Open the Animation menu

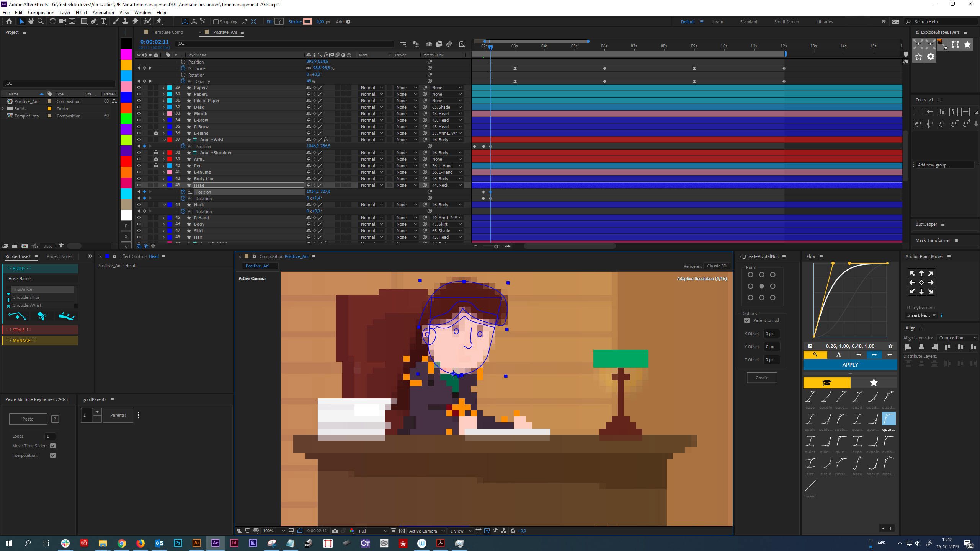point(103,12)
